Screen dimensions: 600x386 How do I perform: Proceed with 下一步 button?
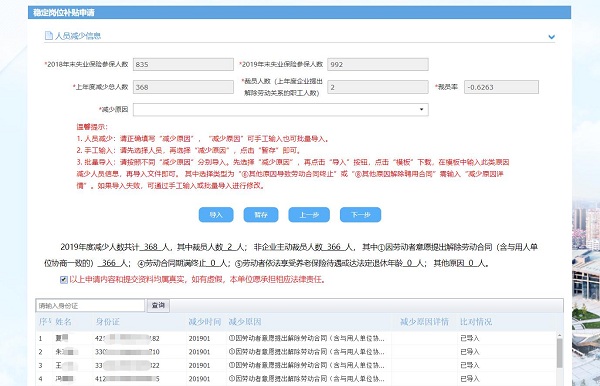(x=360, y=215)
